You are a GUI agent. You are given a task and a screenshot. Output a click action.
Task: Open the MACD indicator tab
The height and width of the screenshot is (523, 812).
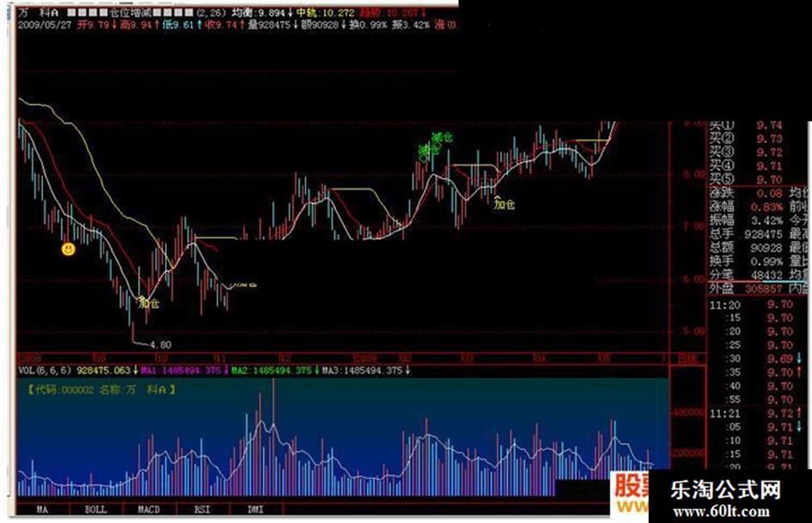click(x=150, y=509)
